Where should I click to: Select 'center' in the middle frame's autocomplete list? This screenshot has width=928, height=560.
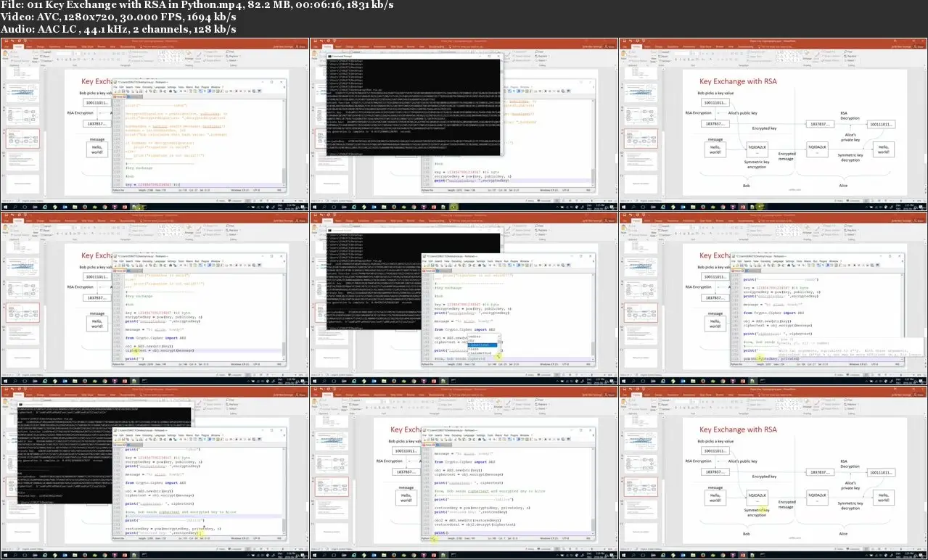[475, 337]
